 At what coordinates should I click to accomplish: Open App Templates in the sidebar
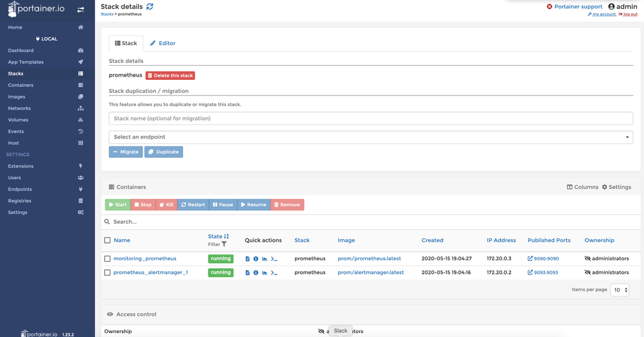click(x=25, y=62)
